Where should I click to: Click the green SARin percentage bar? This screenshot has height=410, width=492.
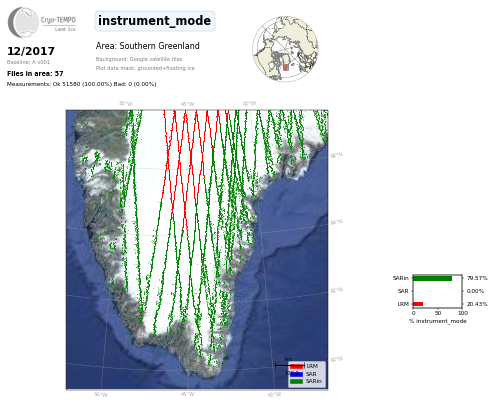point(433,278)
